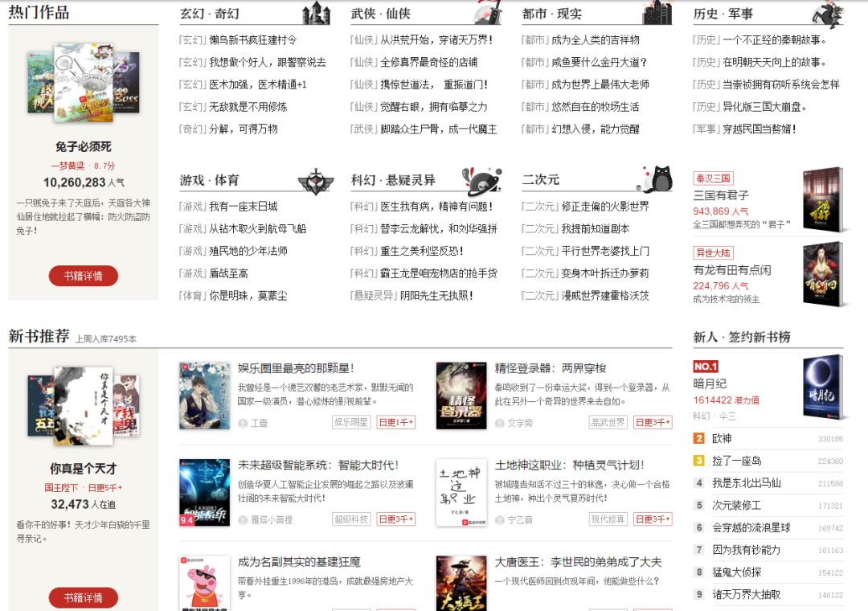Image resolution: width=868 pixels, height=611 pixels.
Task: Click the 现代修真 genre tag
Action: [x=608, y=519]
